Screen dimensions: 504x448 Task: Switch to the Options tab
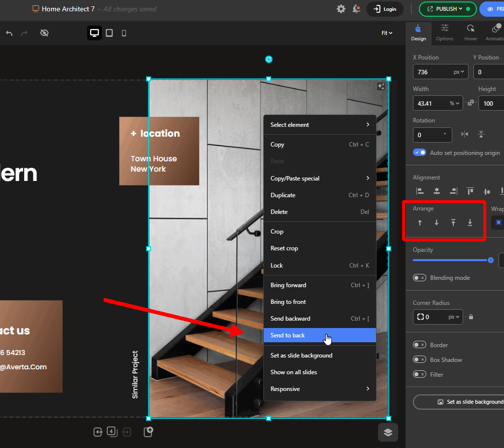444,33
